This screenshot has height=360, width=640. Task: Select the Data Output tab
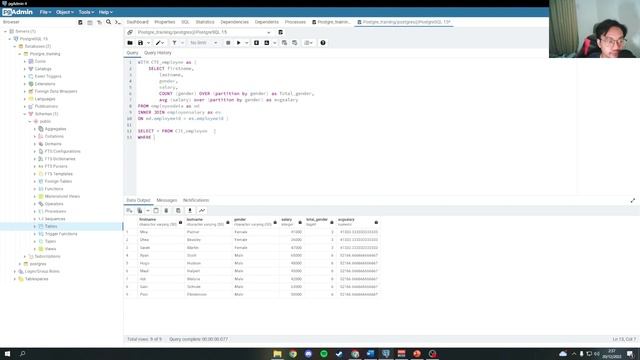point(138,200)
